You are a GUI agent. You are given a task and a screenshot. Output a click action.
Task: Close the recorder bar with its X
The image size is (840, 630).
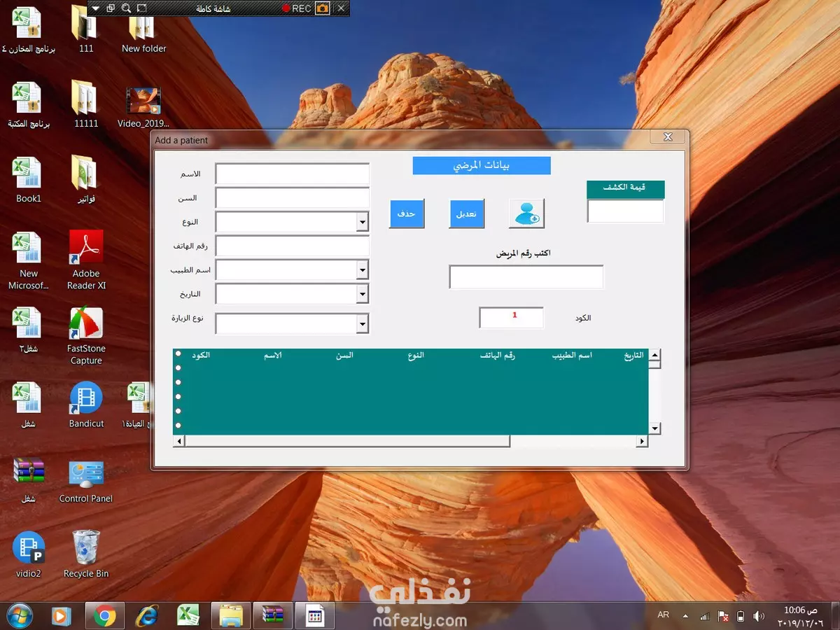pos(341,8)
